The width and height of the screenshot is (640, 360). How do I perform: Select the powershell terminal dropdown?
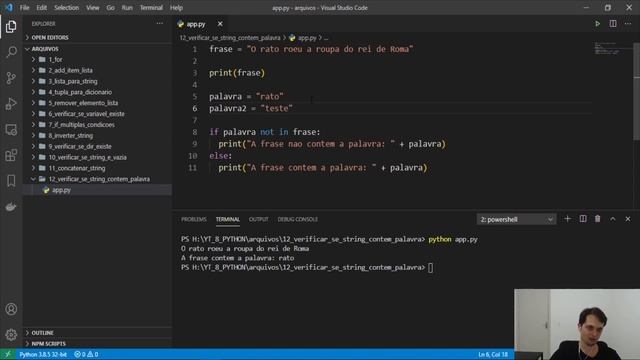516,219
